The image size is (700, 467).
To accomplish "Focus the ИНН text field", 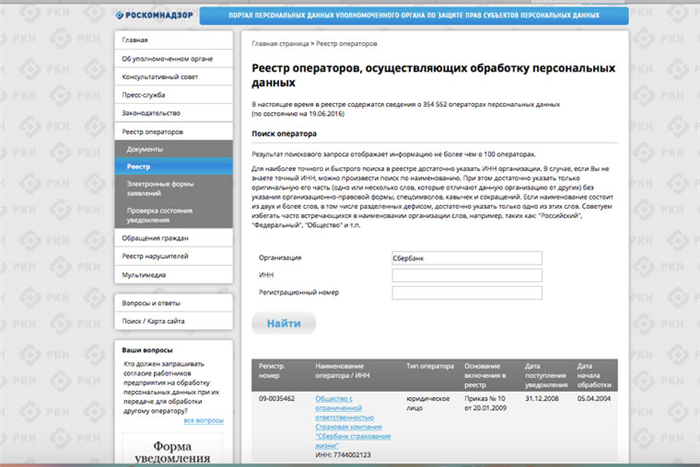I will pos(467,275).
